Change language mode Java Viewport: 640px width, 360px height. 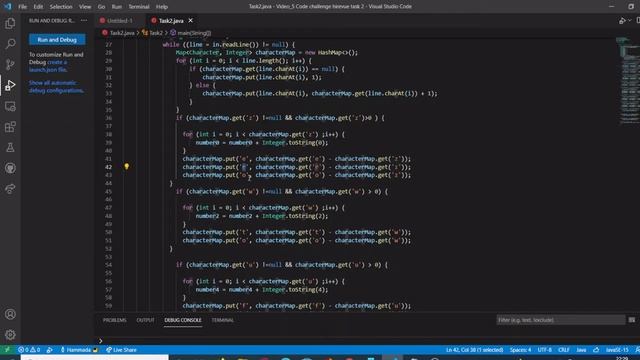click(581, 350)
